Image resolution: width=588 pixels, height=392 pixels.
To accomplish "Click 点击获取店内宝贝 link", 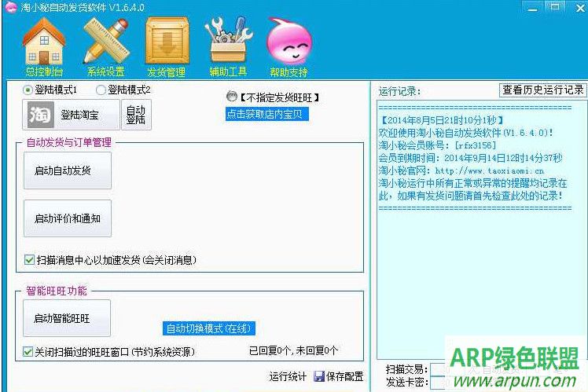I will [x=267, y=114].
